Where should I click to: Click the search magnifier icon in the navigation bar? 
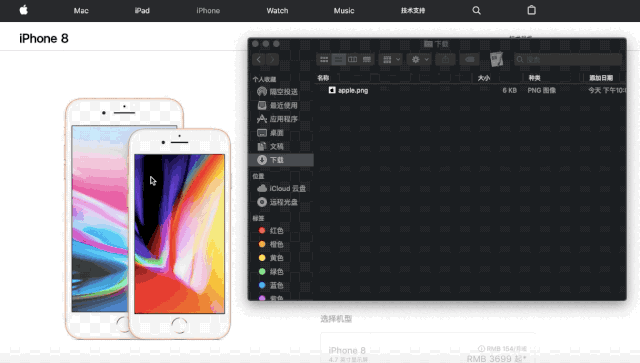tap(476, 11)
